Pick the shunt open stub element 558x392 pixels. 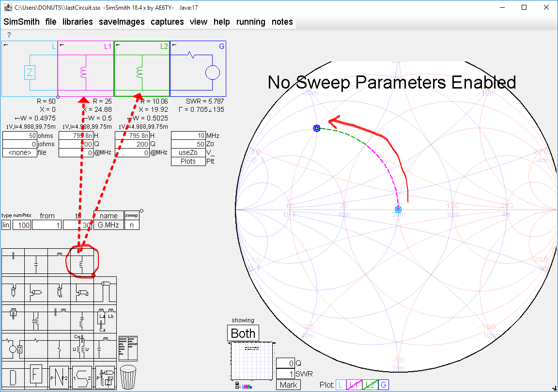(13, 290)
